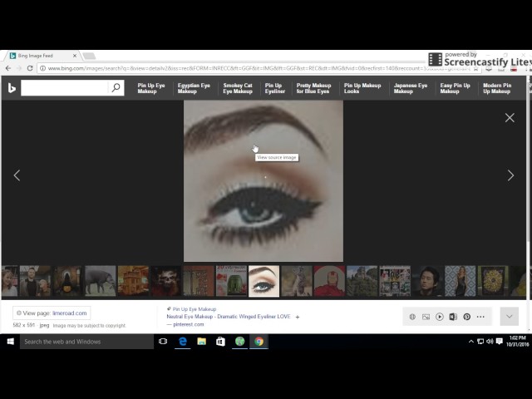Click the browser address bar URL
Image resolution: width=532 pixels, height=399 pixels.
click(258, 68)
